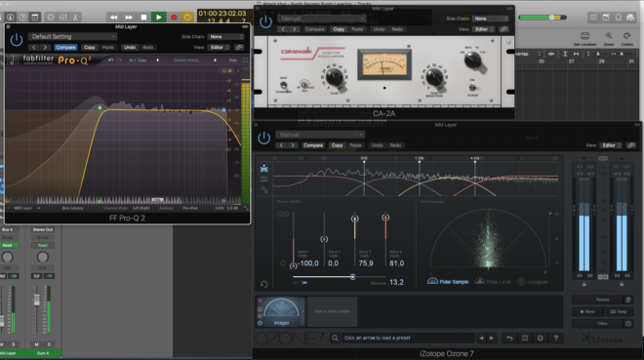
Task: Open the Loop Browser icon
Action: coord(618,18)
